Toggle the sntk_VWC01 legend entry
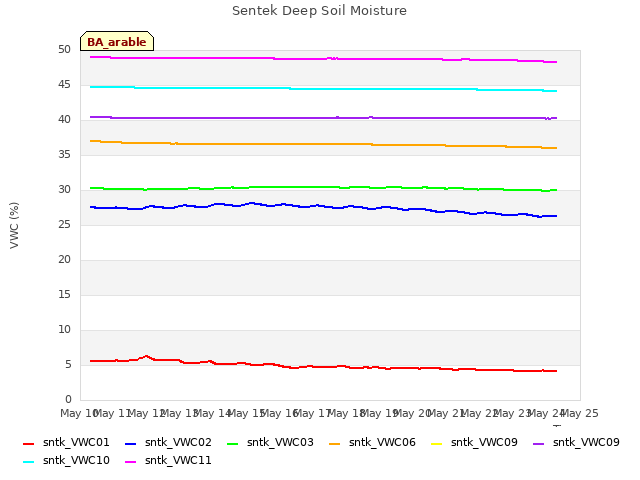This screenshot has width=640, height=480. click(x=66, y=442)
